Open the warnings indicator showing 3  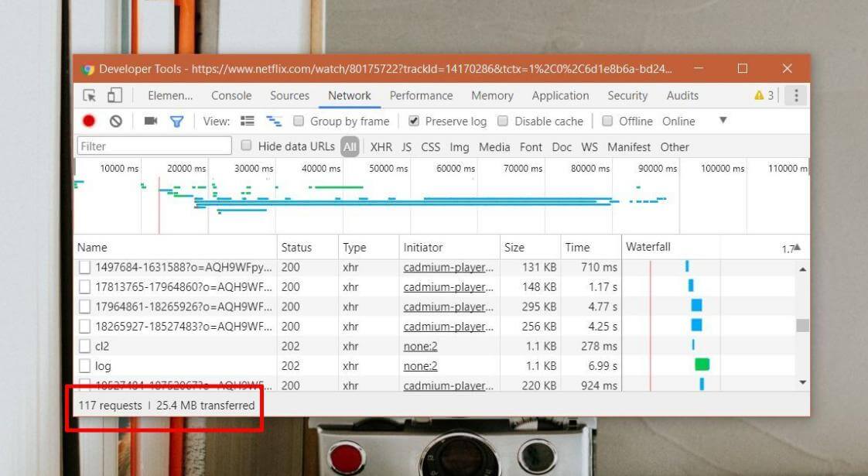pos(764,95)
